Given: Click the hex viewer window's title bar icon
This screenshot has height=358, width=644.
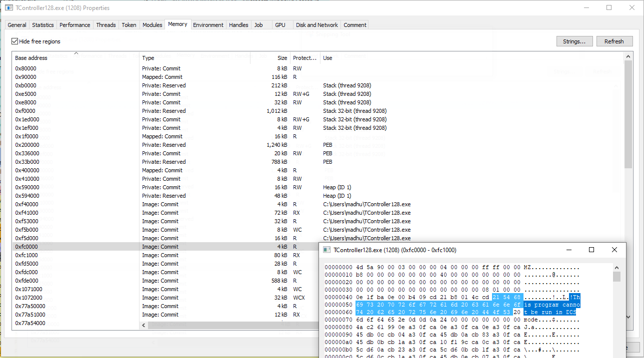Looking at the screenshot, I should click(327, 250).
